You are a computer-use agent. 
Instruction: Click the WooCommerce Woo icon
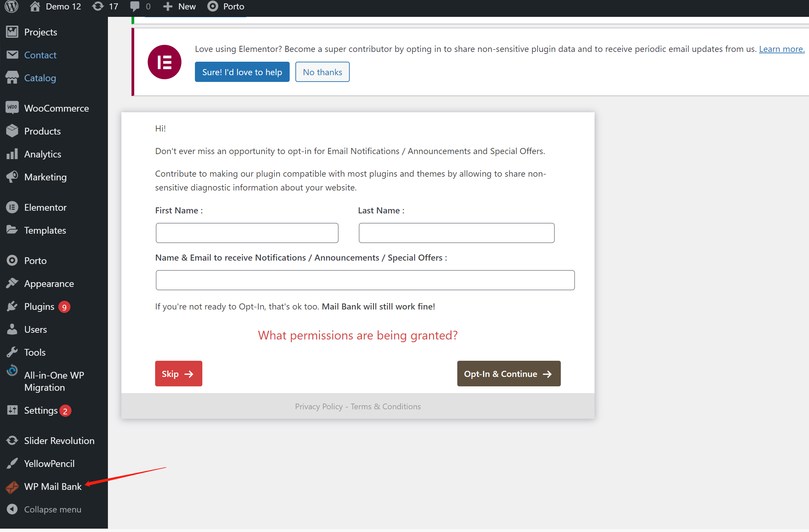click(12, 108)
